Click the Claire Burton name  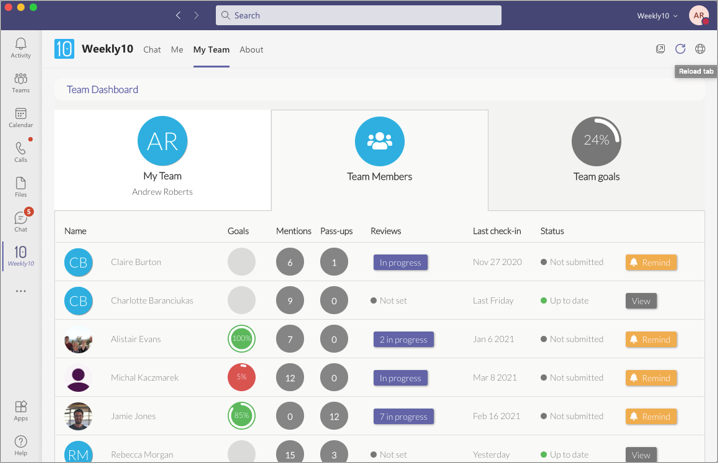click(136, 262)
